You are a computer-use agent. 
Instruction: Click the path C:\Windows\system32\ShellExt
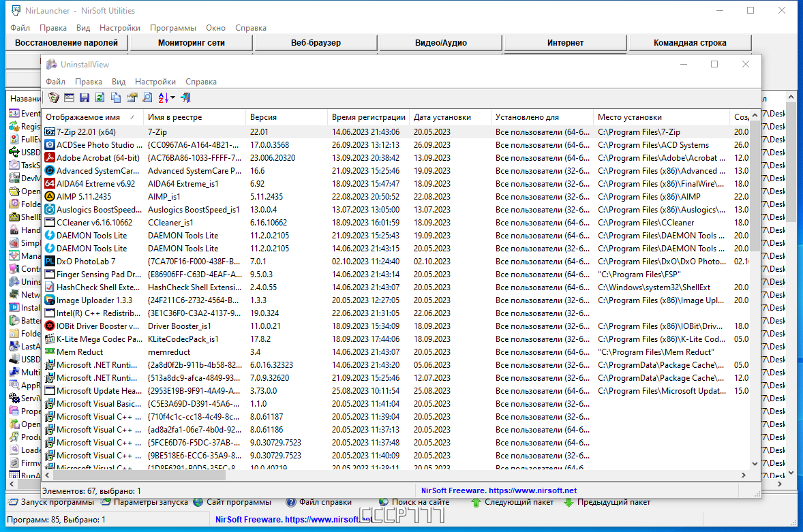[x=654, y=287]
